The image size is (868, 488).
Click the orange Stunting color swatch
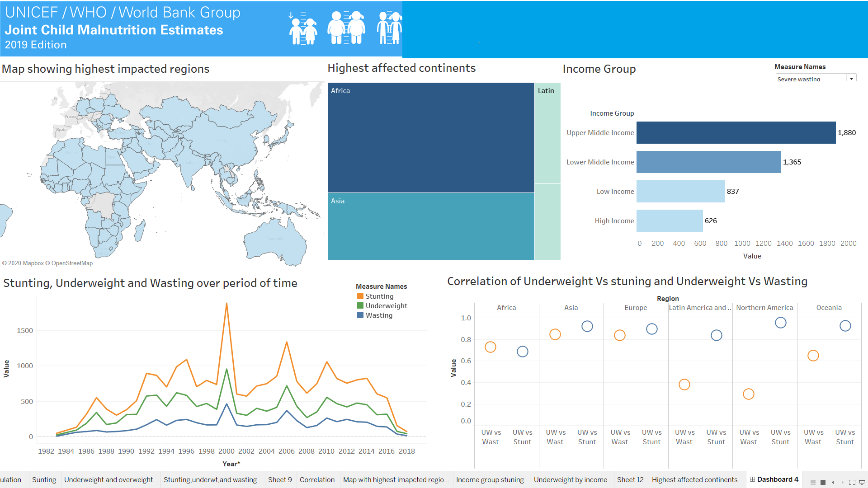(361, 296)
